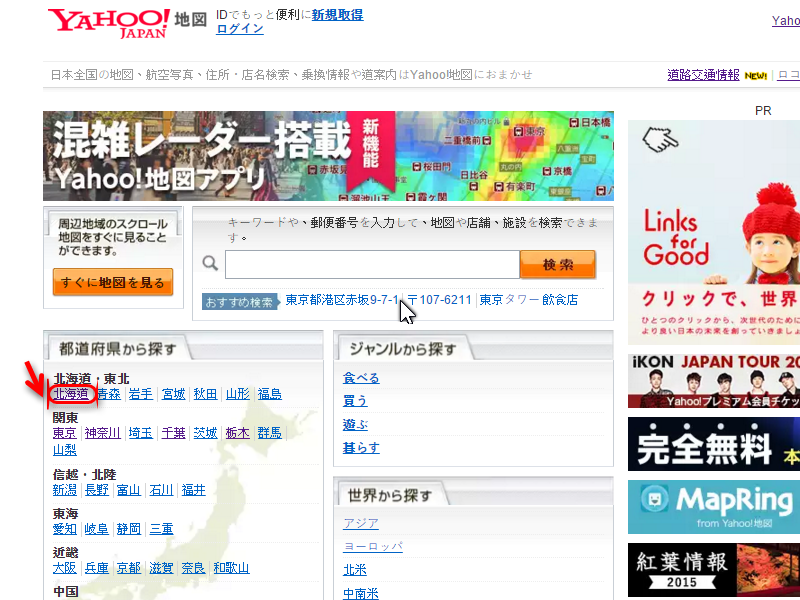Click the ログイン link
800x600 pixels.
(240, 29)
